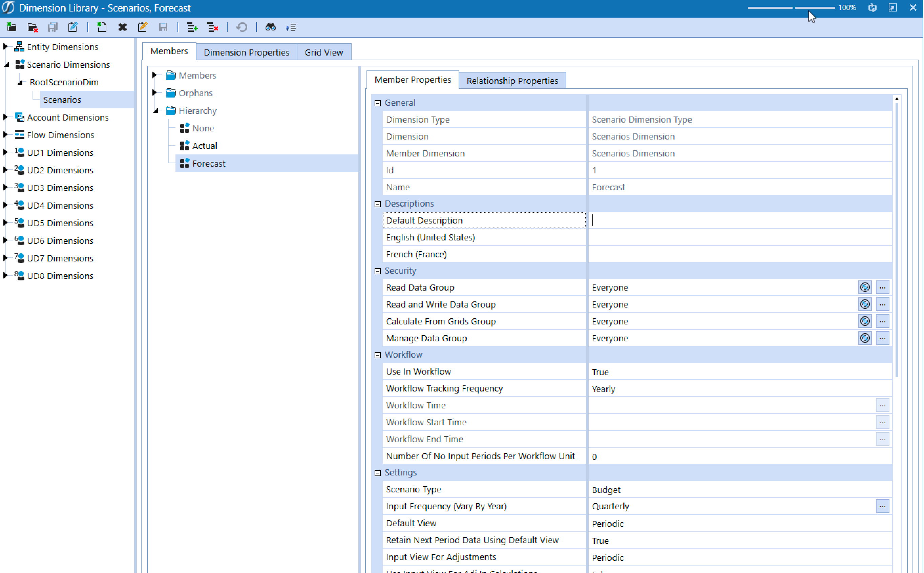Click Input View For Adjustments value Periodic

click(608, 557)
